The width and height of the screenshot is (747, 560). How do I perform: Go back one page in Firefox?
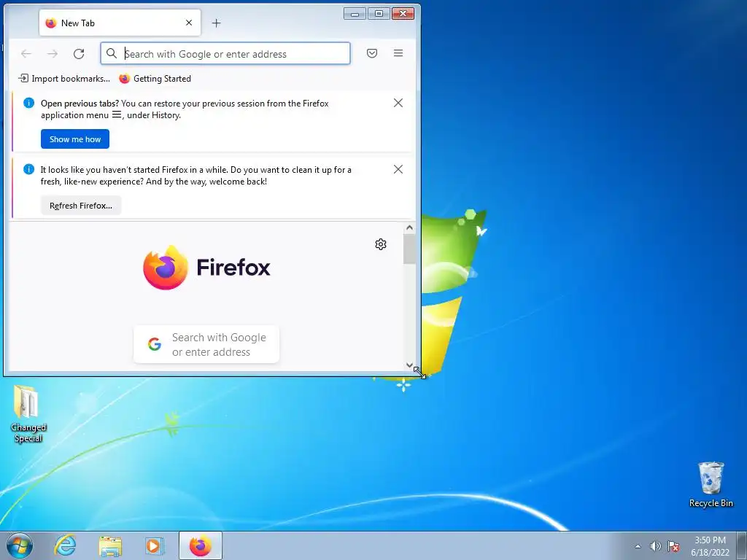[x=26, y=54]
